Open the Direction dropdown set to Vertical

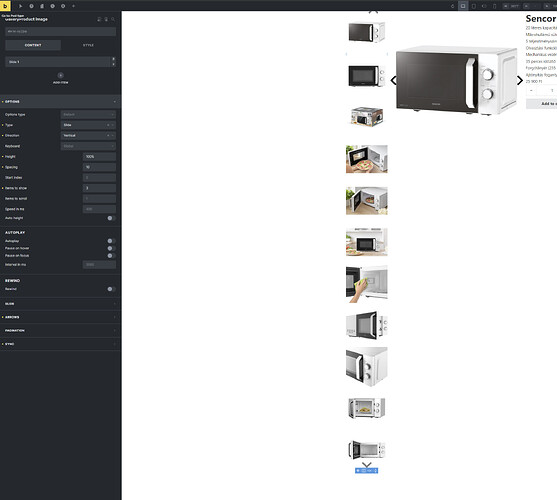tap(88, 136)
